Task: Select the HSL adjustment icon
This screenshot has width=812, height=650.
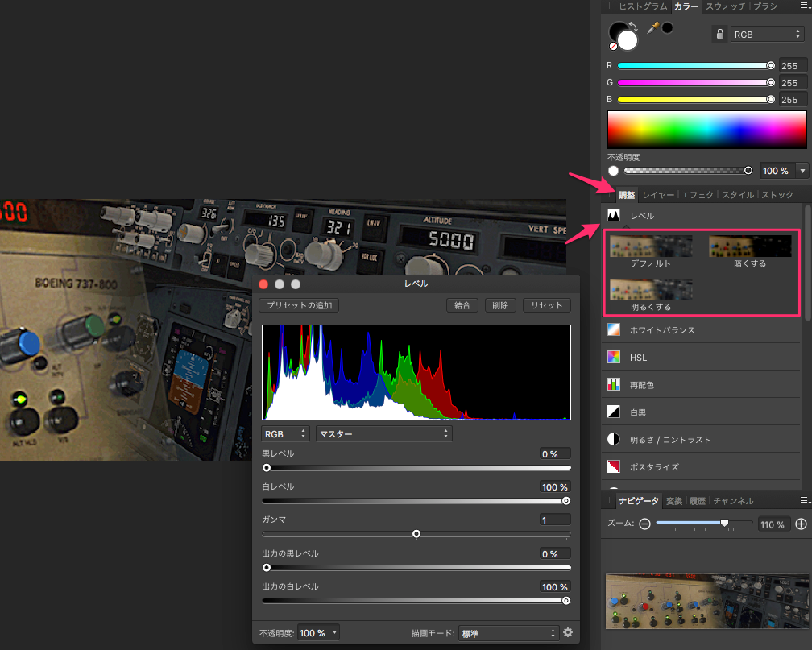Action: point(614,358)
